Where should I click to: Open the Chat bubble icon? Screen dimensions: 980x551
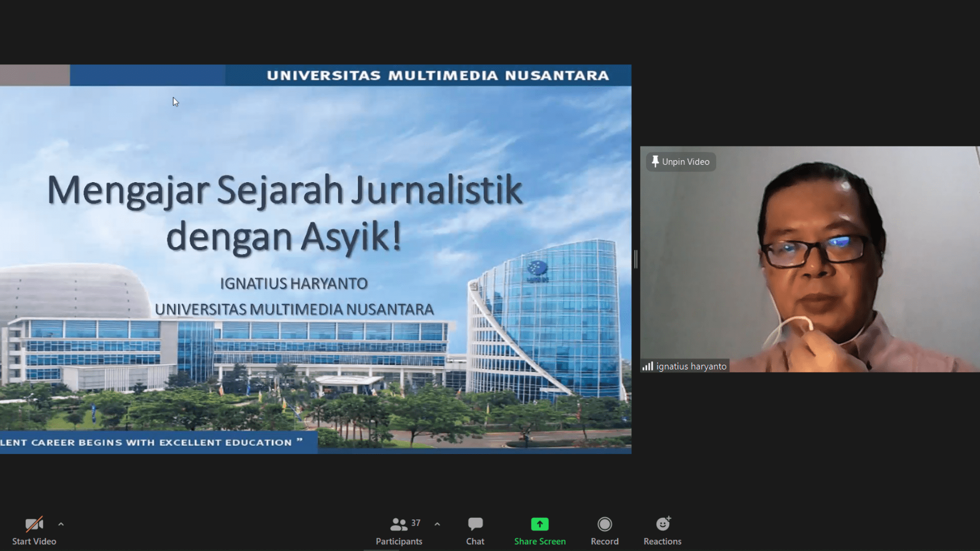(475, 524)
